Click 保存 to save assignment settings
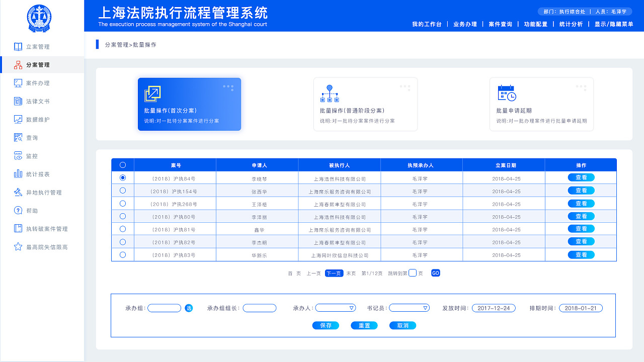644x362 pixels. point(326,325)
